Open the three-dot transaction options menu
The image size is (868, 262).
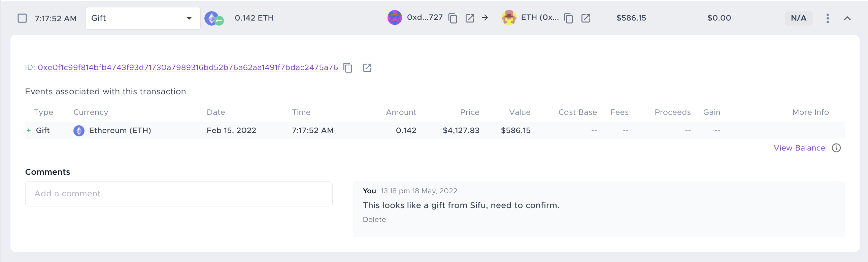828,18
